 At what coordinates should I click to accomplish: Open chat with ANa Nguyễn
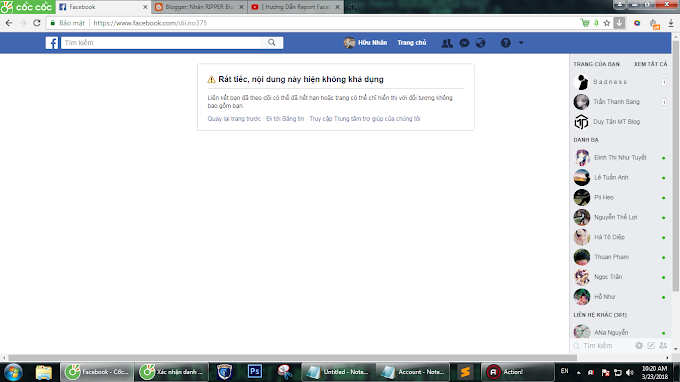coord(620,332)
